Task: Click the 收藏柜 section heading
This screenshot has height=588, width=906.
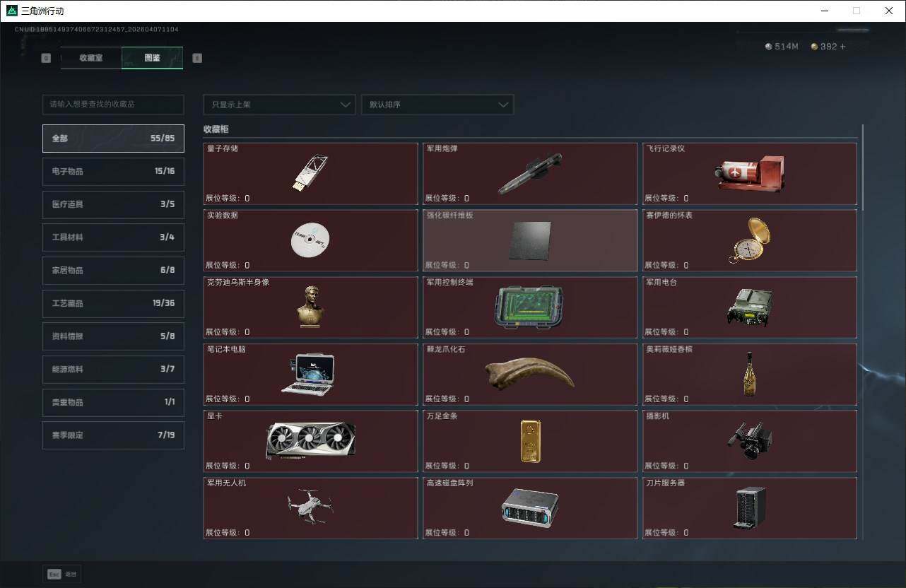Action: tap(216, 130)
